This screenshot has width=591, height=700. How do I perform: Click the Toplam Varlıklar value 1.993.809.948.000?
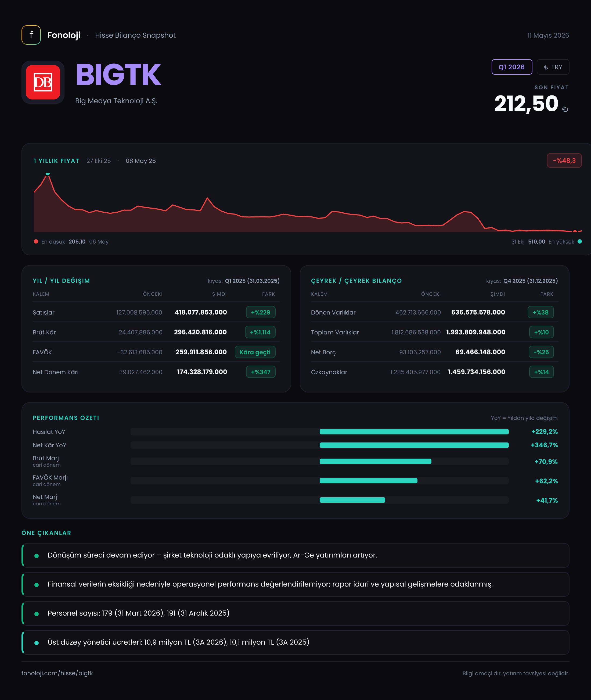pyautogui.click(x=476, y=332)
